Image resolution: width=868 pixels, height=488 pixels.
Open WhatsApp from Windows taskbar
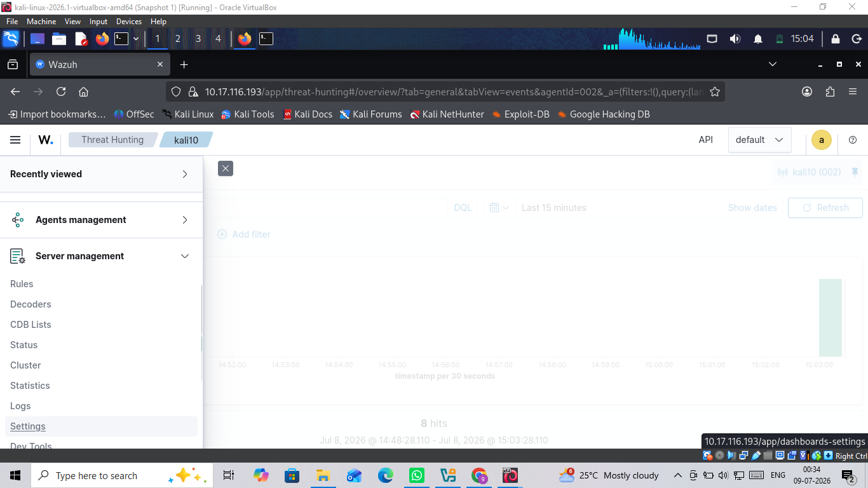tap(417, 475)
